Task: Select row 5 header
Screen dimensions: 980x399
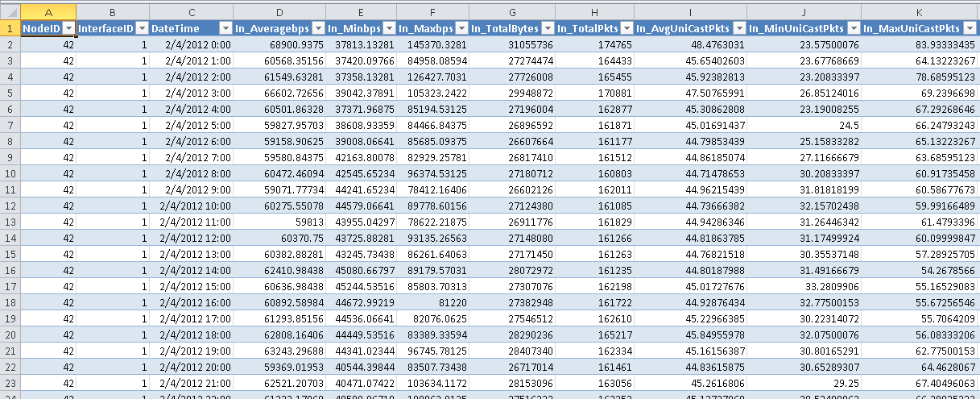Action: [10, 93]
